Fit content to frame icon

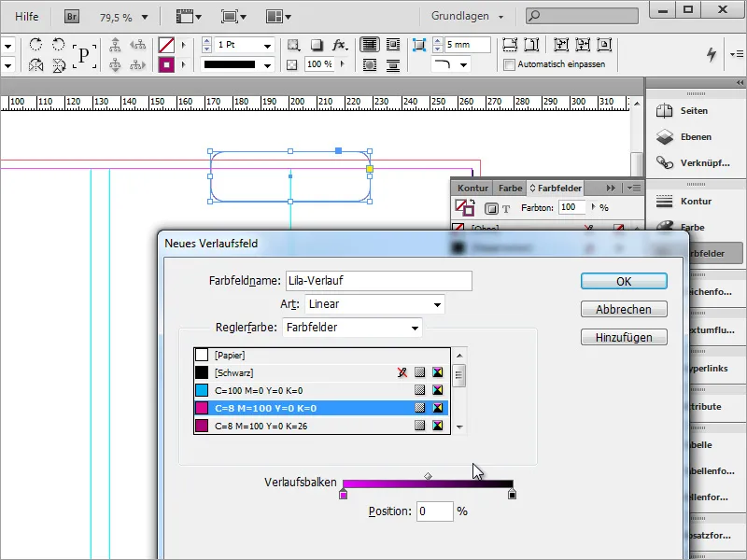(561, 45)
